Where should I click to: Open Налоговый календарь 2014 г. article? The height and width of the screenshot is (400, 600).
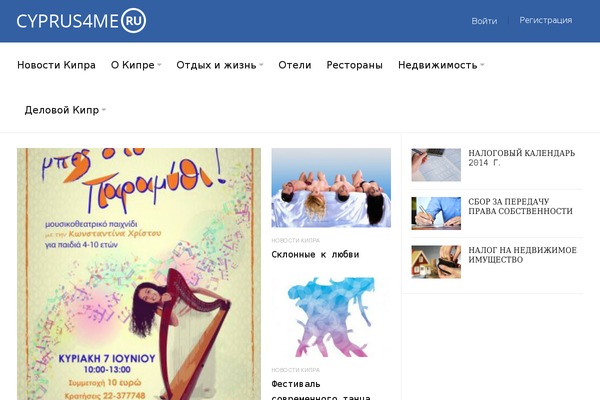pos(522,158)
